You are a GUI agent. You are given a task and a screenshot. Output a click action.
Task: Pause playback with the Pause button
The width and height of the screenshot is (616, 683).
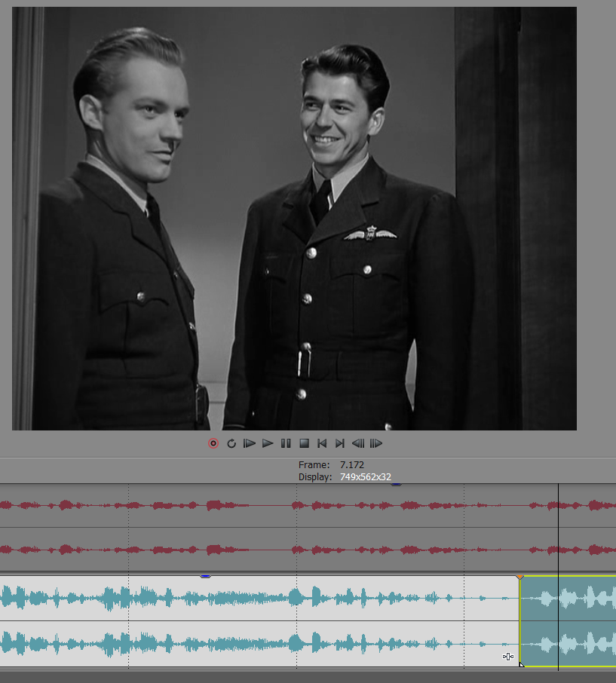(x=286, y=443)
